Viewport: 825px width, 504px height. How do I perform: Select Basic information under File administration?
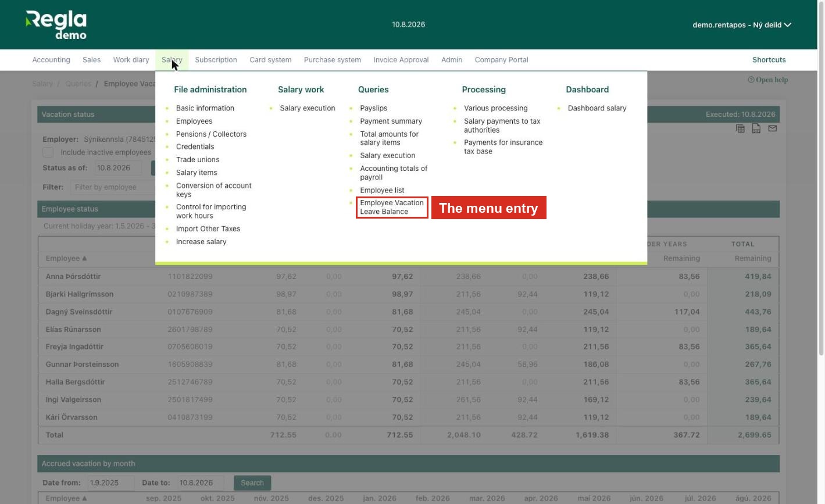pos(205,108)
